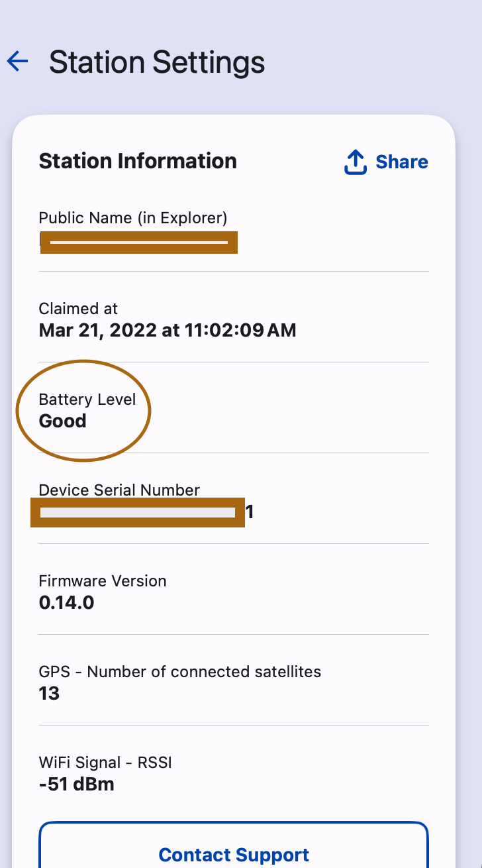Click the GPS connected satellites label
Screen dimensions: 482x868
[x=180, y=672]
